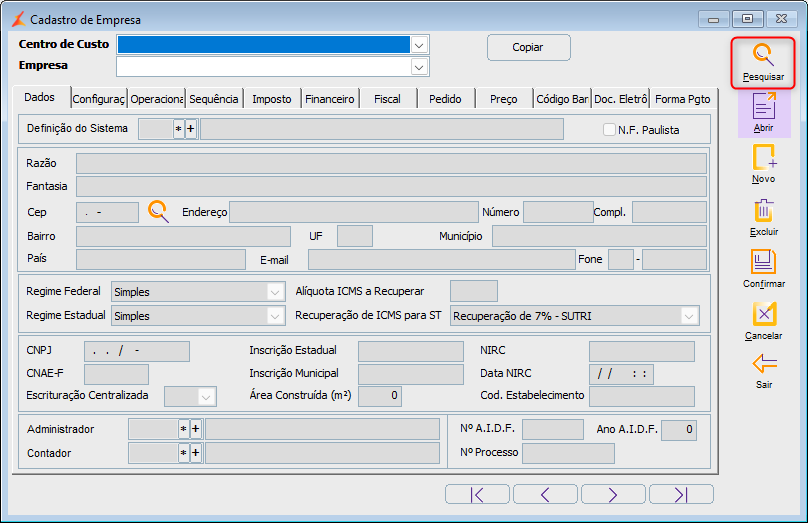The height and width of the screenshot is (523, 808).
Task: Click the Excluir trash icon
Action: [764, 210]
